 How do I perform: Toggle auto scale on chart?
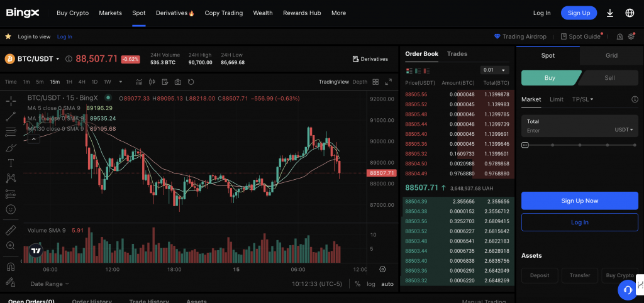[387, 284]
